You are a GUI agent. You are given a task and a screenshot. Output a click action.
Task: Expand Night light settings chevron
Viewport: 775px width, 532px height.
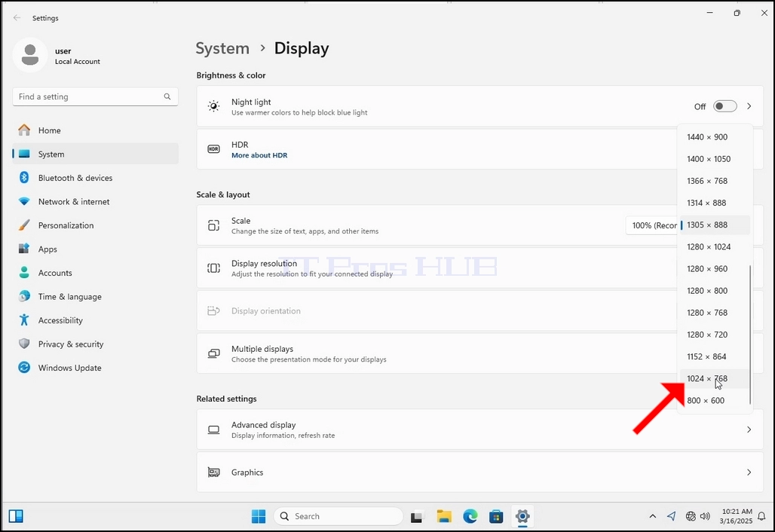click(x=749, y=106)
